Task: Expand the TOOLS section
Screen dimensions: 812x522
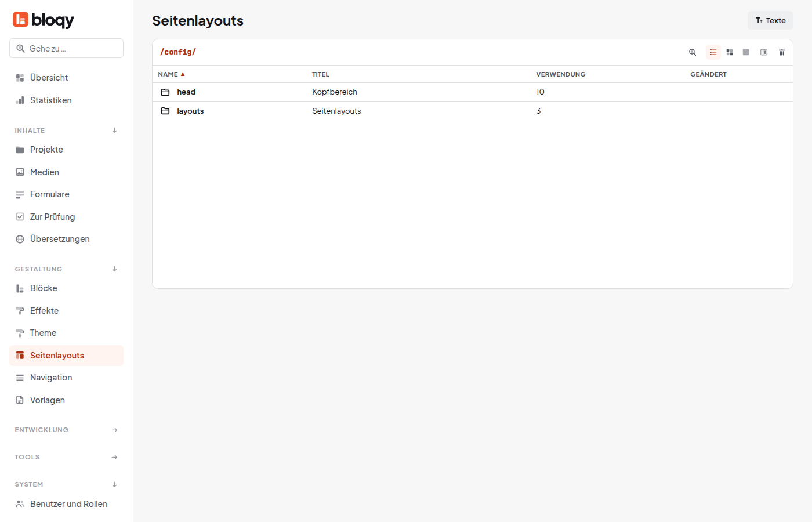Action: pos(114,457)
